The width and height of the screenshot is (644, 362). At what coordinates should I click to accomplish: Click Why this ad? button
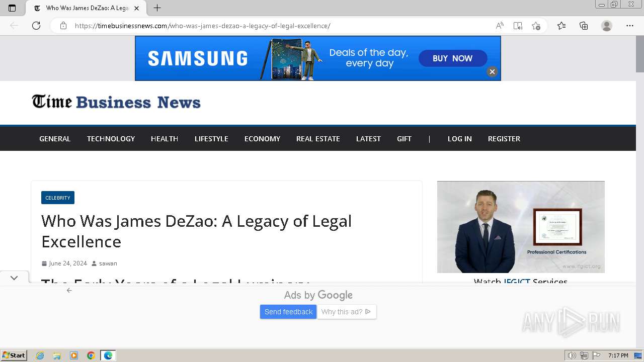tap(347, 312)
